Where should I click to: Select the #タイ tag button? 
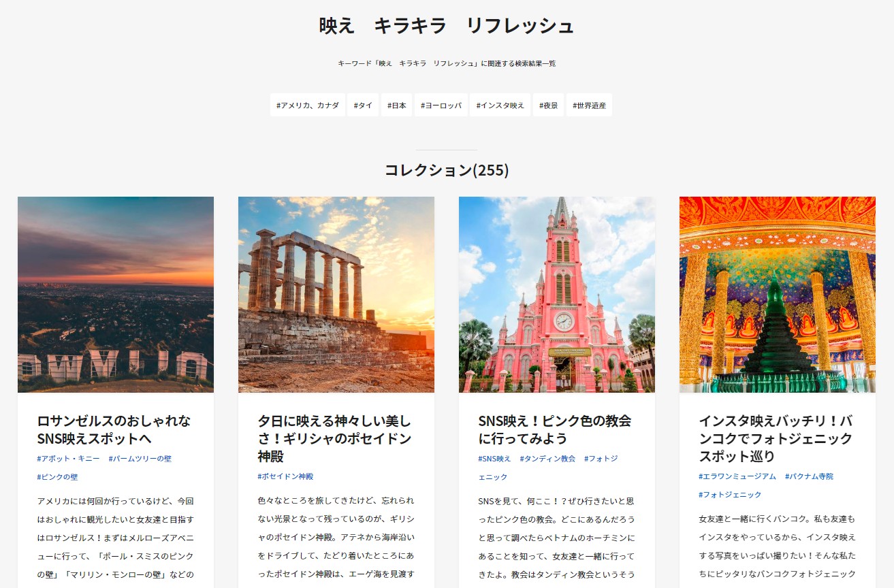tap(363, 105)
